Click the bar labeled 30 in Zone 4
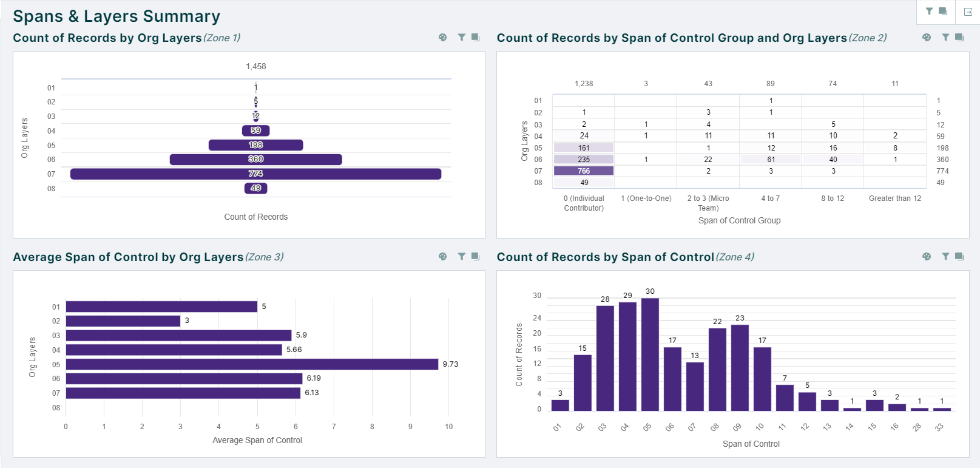Viewport: 980px width, 468px height. click(650, 354)
